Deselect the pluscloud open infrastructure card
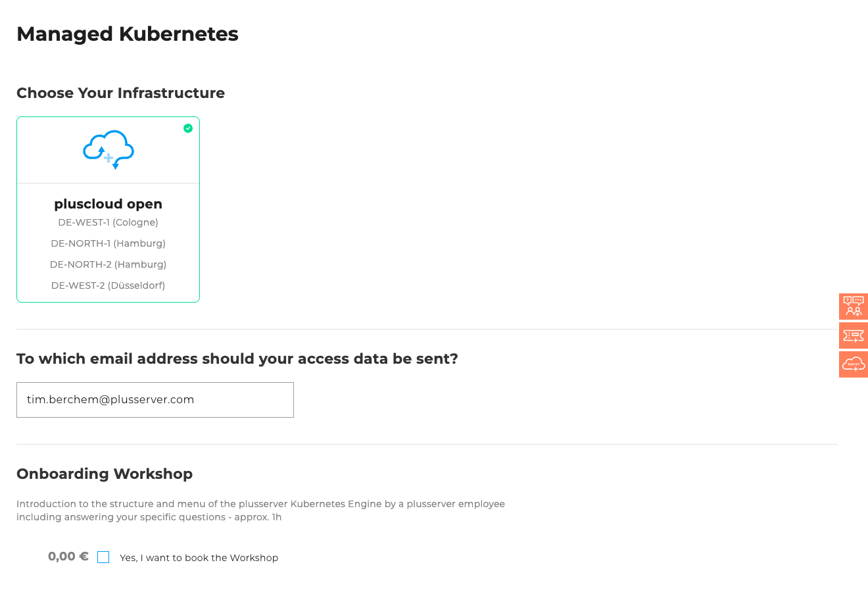 (108, 209)
